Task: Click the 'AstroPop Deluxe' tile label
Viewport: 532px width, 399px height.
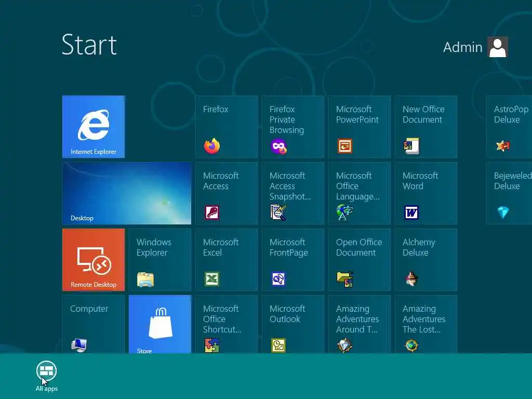Action: tap(511, 114)
